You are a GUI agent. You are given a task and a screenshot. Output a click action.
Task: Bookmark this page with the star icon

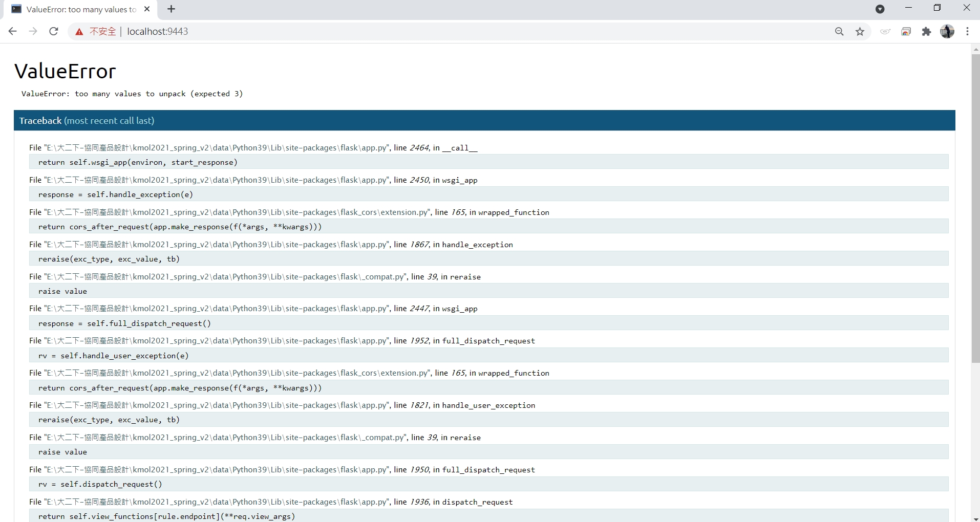(860, 32)
